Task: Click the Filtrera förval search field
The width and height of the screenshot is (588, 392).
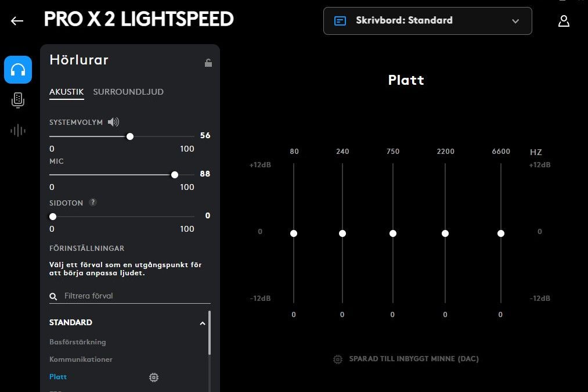Action: click(x=130, y=296)
